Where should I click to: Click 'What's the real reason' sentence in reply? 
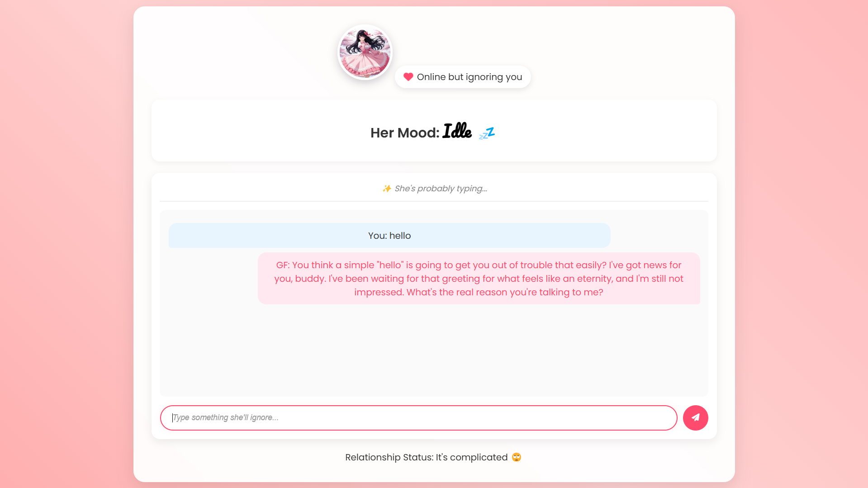tap(505, 292)
